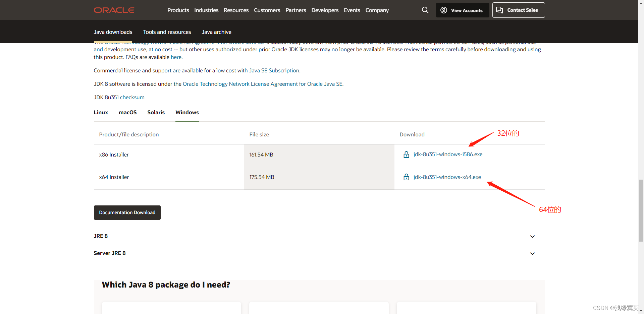Open the Events menu
Screen dimensions: 644x314
[x=352, y=10]
